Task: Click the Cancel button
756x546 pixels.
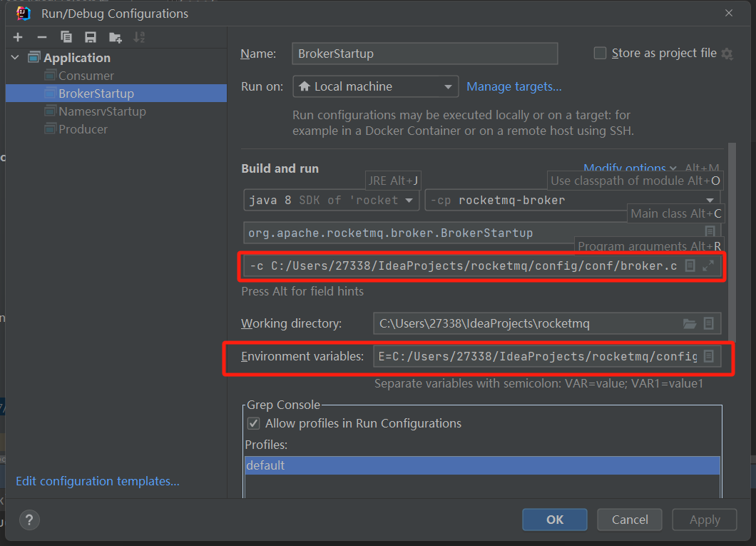Action: (630, 520)
